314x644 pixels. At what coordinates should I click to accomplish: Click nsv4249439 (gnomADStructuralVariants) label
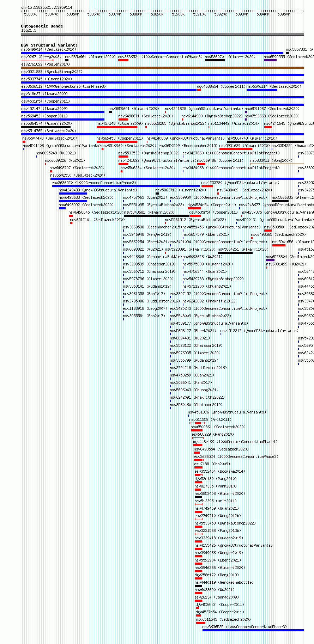pos(98,190)
